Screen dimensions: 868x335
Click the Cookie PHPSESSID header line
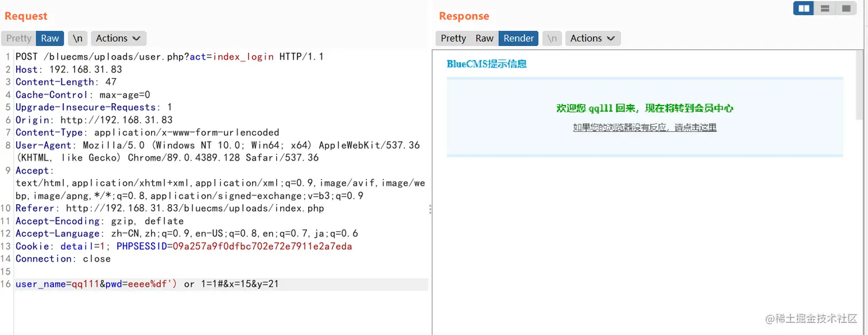click(x=184, y=246)
